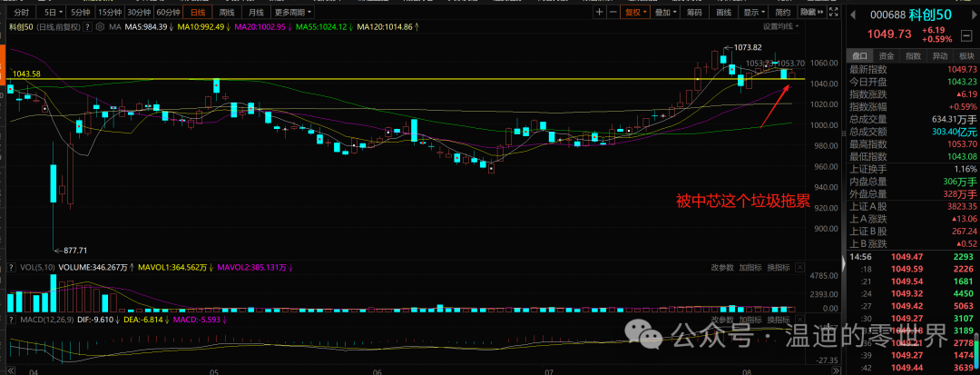Select the 指数 tab
Viewport: 980px width, 375px height.
[x=913, y=56]
